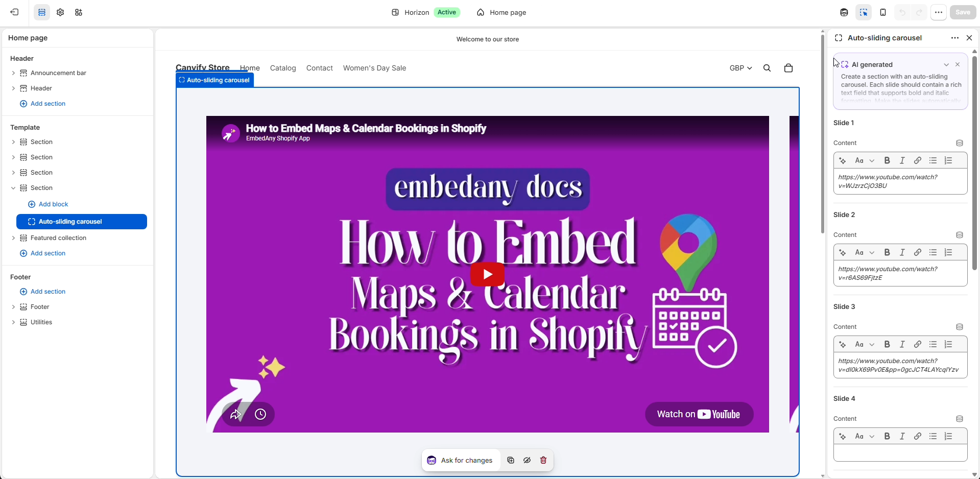Open the storefront cart icon
980x479 pixels.
pyautogui.click(x=788, y=68)
